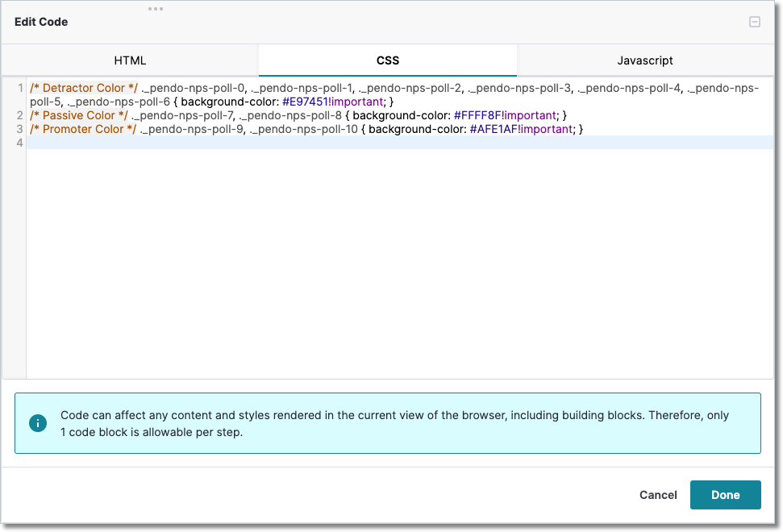Click line number 2 in the gutter

click(19, 115)
